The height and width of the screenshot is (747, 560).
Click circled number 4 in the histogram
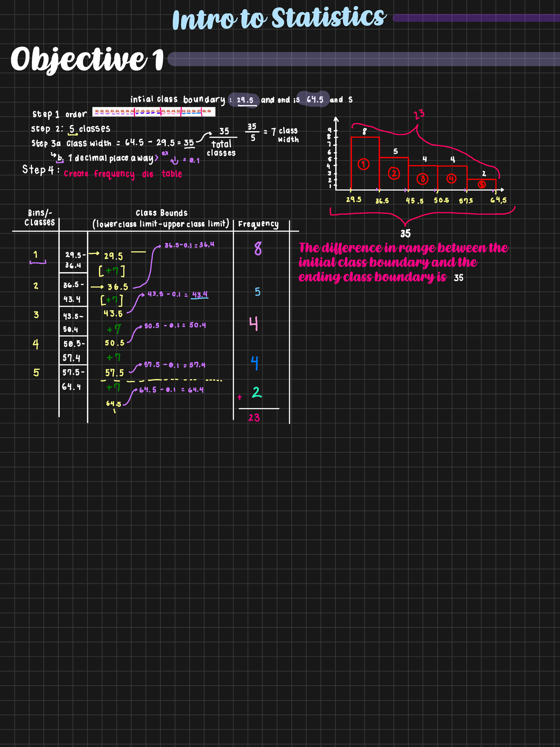coord(451,178)
